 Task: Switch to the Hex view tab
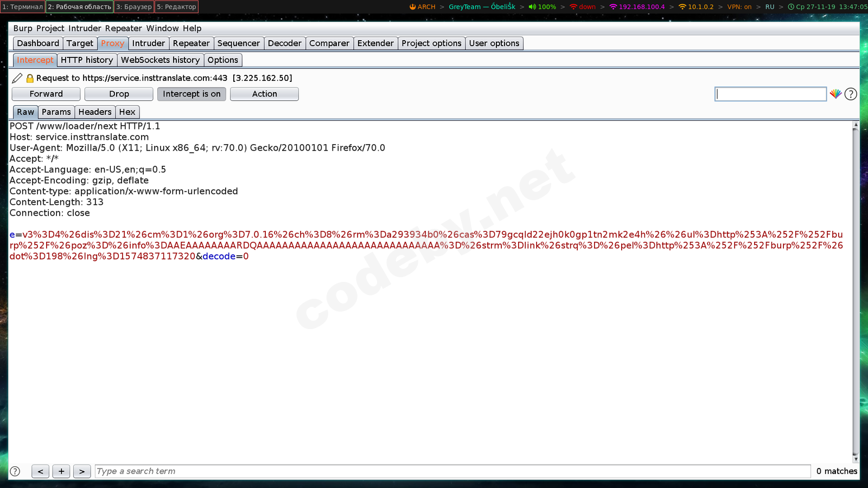(x=127, y=112)
